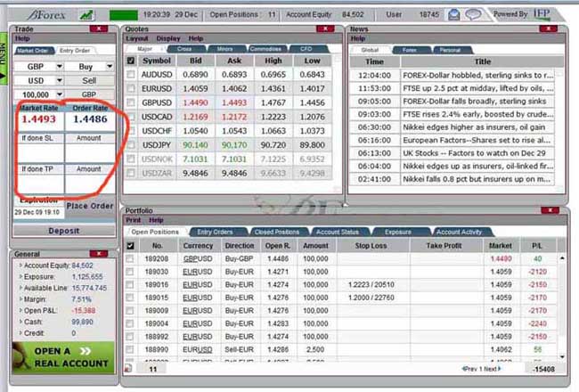Open news 'FTSE up 2.5 pct at midday'
579x392 pixels.
477,88
